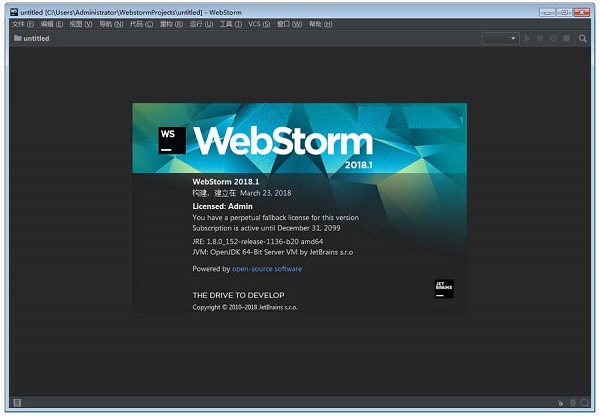Click the Stop square toolbar icon
The width and height of the screenshot is (600, 416).
[x=566, y=38]
